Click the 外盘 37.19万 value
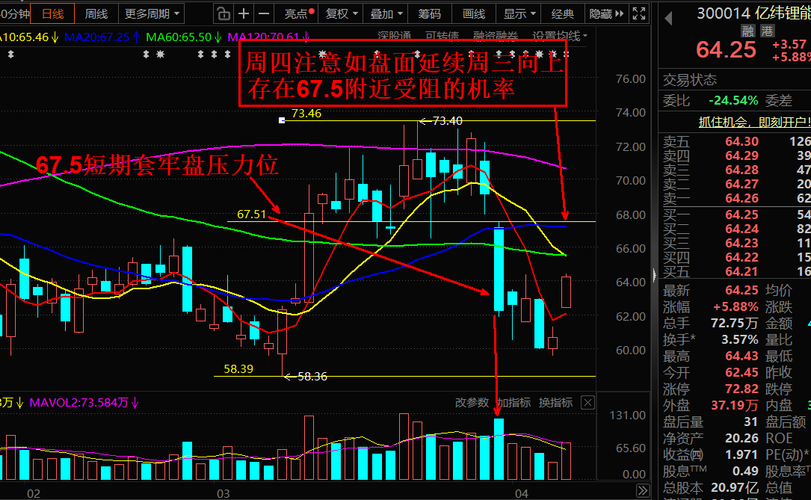The height and width of the screenshot is (500, 811). (734, 405)
